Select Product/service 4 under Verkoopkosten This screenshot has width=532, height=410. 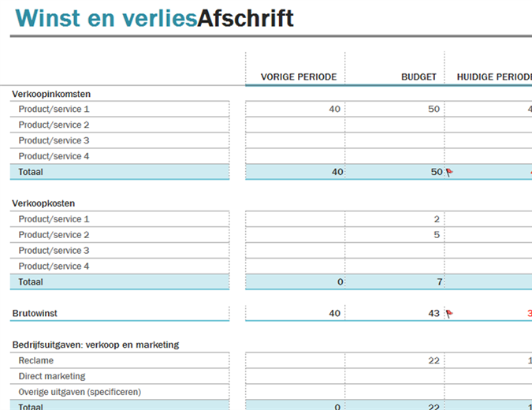coord(54,266)
